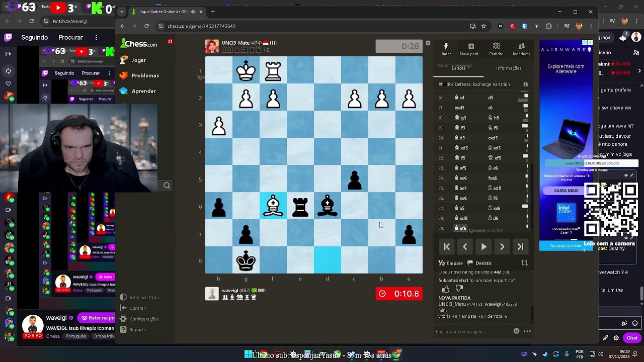
Task: Click UNCI3_Mutu opponent avatar
Action: coord(212,46)
